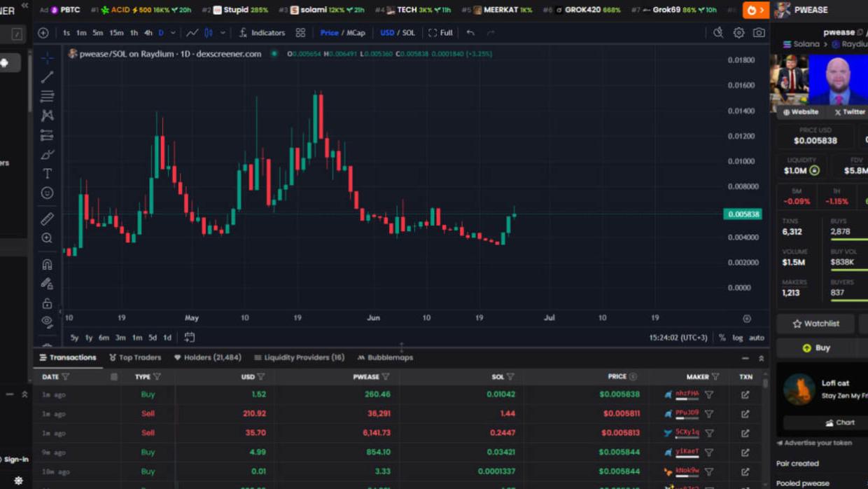868x489 pixels.
Task: Select the crosshair cursor tool
Action: tap(47, 58)
